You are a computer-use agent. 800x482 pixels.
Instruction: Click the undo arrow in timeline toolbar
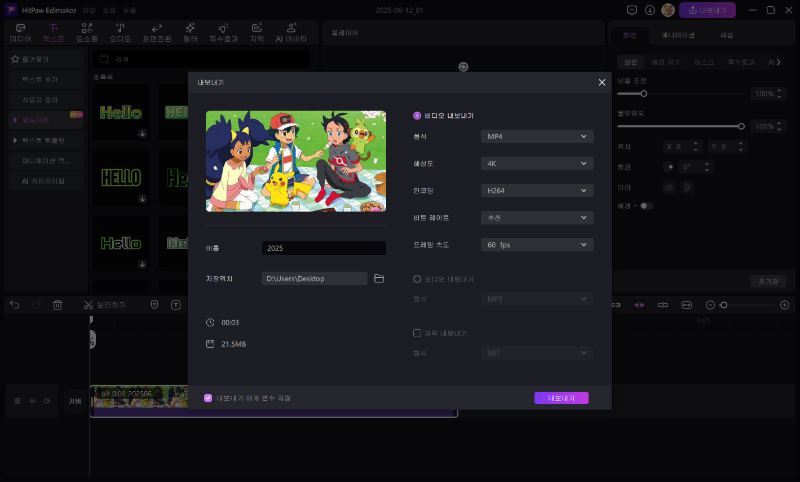click(x=14, y=304)
